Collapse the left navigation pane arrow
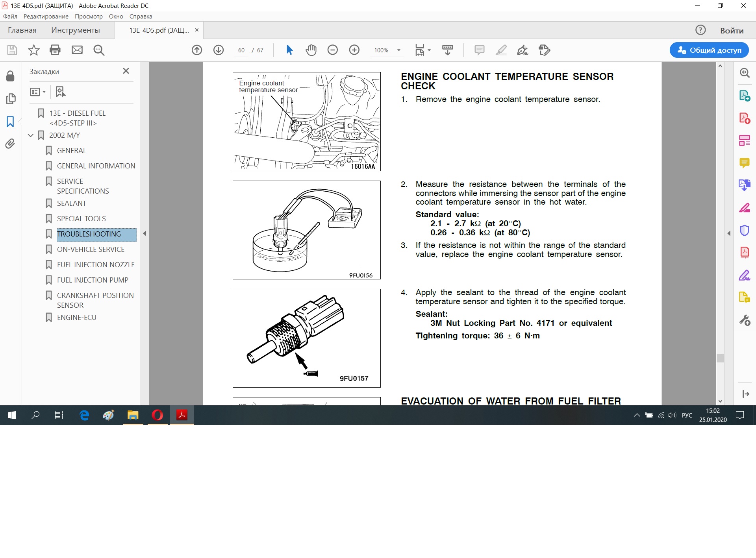This screenshot has height=558, width=756. pyautogui.click(x=145, y=233)
